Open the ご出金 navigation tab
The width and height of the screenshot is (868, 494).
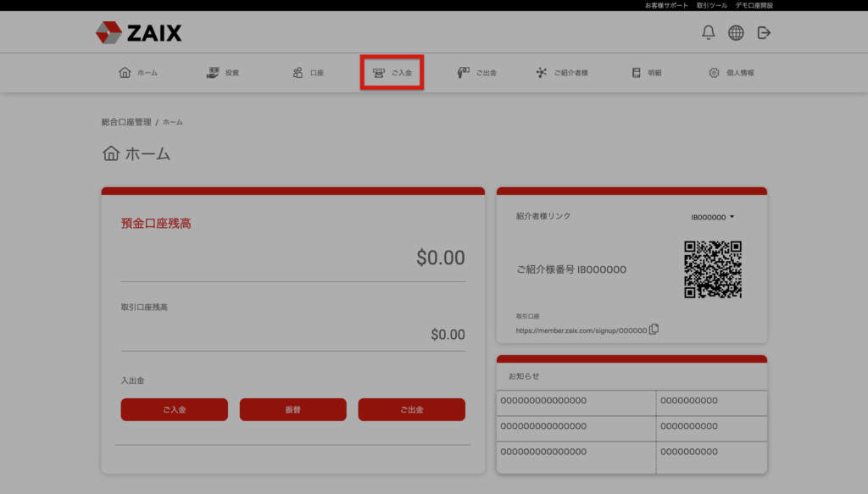click(476, 73)
